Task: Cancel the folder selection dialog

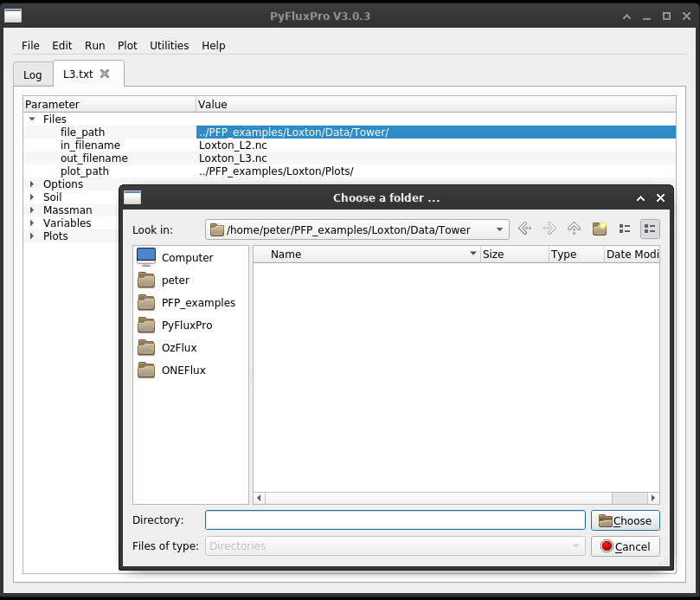Action: tap(625, 546)
